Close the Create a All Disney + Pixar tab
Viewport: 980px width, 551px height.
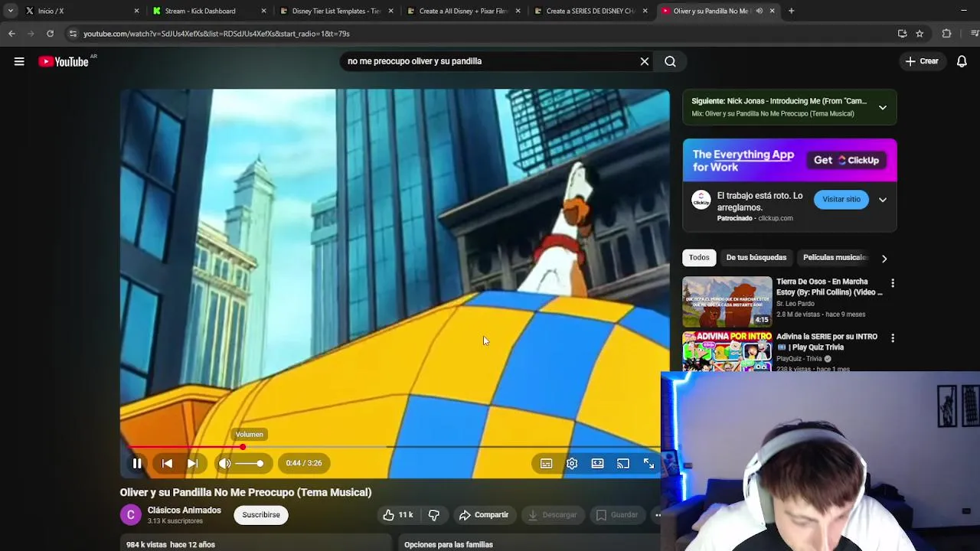click(518, 11)
